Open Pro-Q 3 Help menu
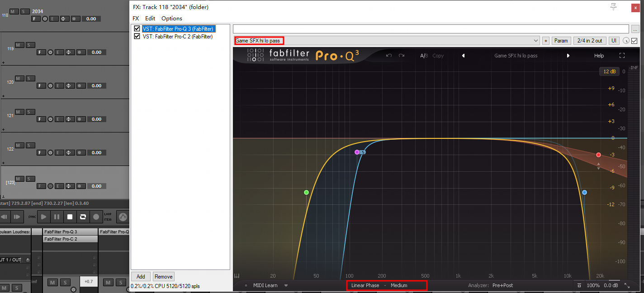The image size is (644, 293). tap(599, 56)
